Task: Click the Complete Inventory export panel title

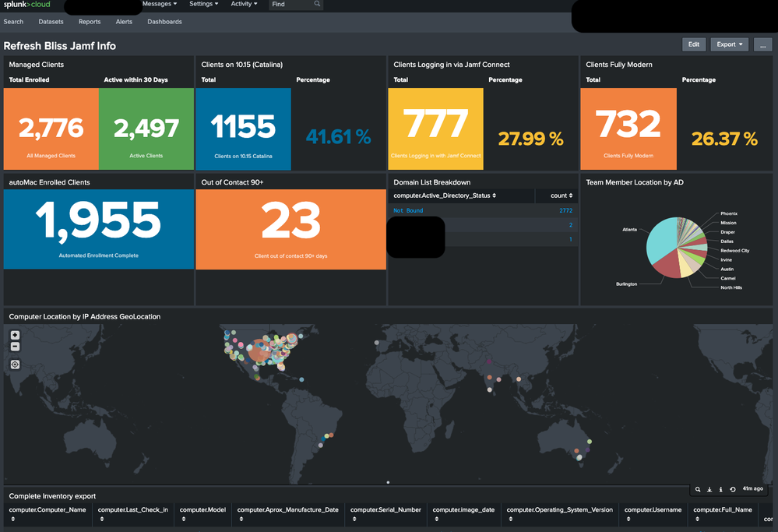Action: click(52, 495)
